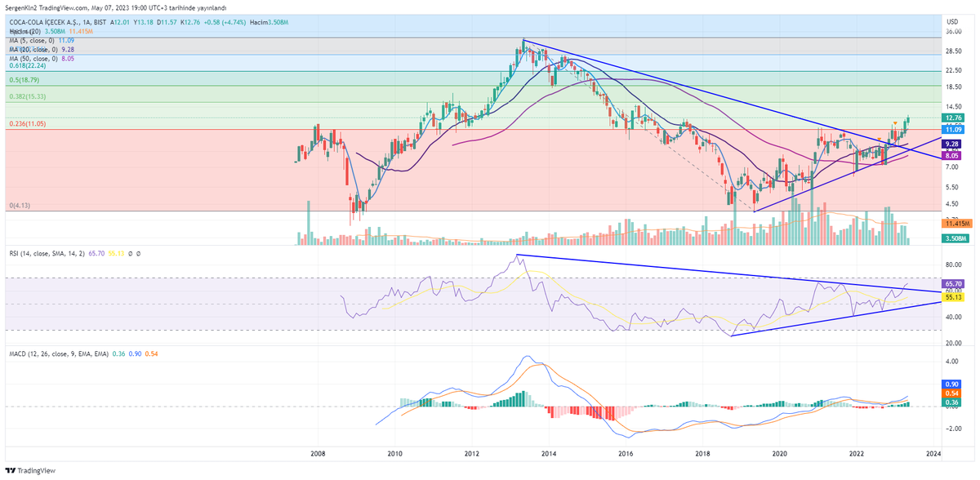Viewport: 980px width, 480px height.
Task: Click the 0.5(18.79) Fibonacci level label
Action: click(x=24, y=81)
